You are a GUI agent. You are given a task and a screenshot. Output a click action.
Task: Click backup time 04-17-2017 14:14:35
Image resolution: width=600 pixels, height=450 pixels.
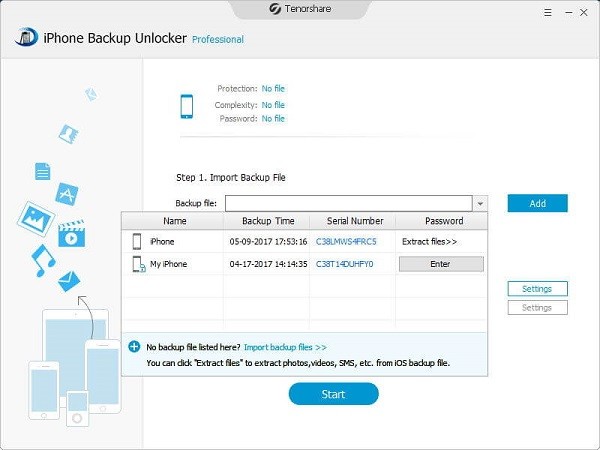(268, 264)
